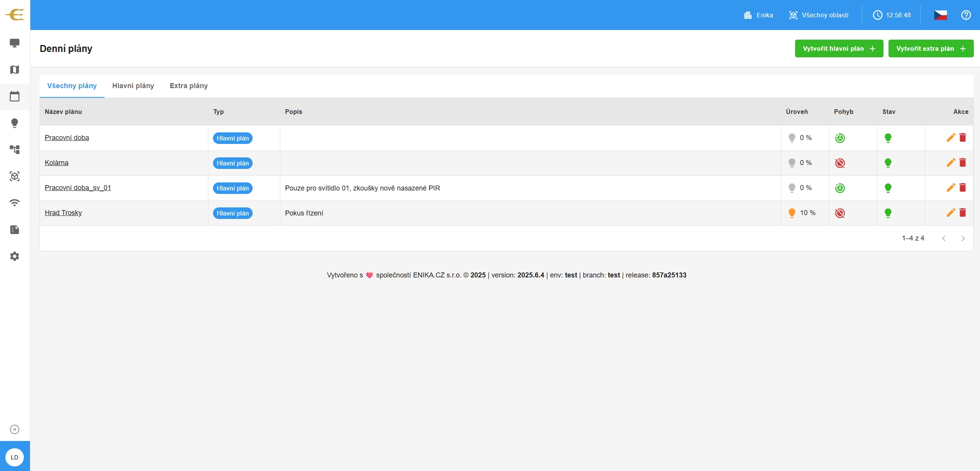Open the Všechny oblasti area selector
The image size is (980, 471).
(819, 15)
